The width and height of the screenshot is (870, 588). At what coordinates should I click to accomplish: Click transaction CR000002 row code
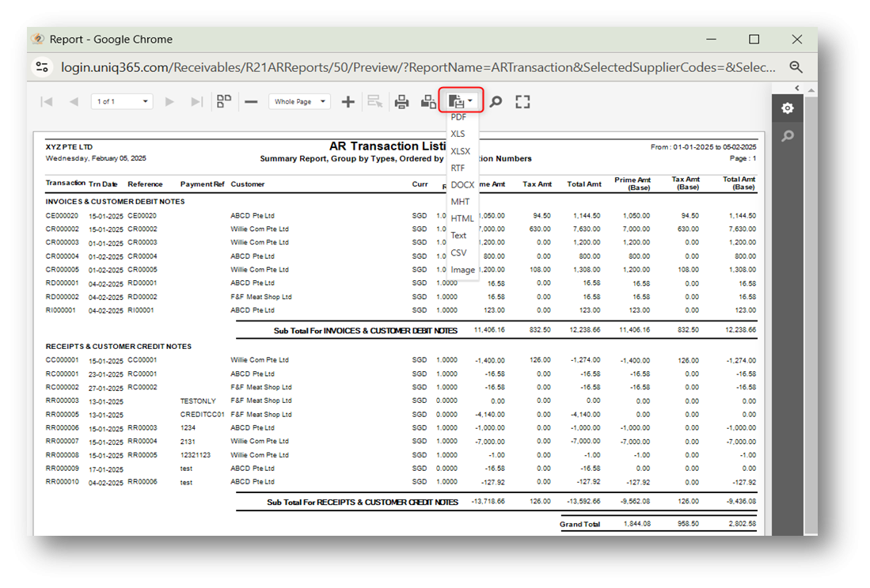pyautogui.click(x=62, y=229)
